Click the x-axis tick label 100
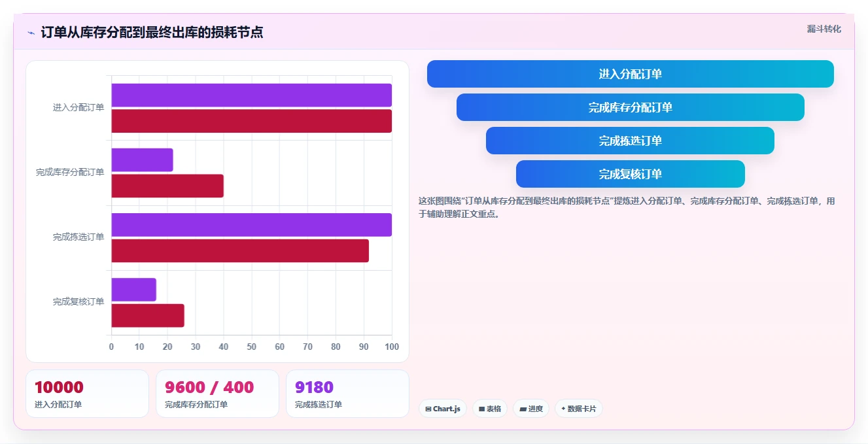 (x=392, y=347)
